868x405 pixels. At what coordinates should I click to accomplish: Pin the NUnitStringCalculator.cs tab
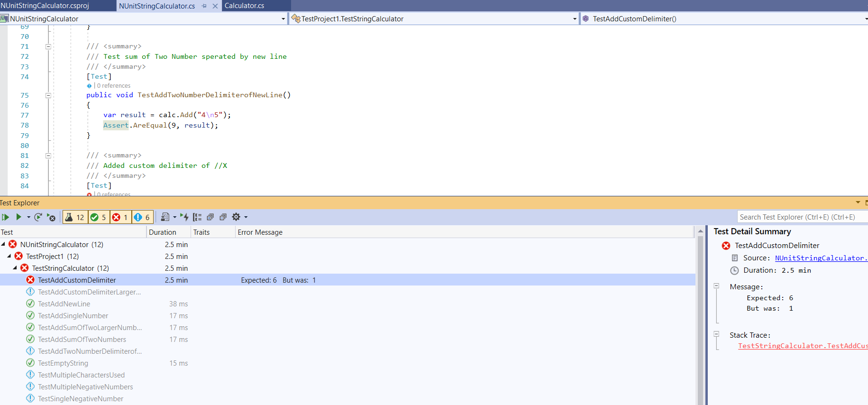tap(204, 6)
